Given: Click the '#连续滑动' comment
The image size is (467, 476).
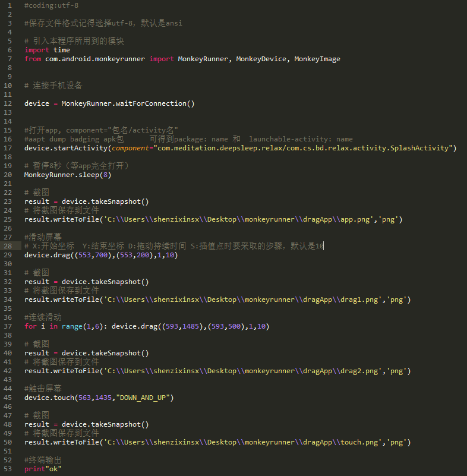Looking at the screenshot, I should tap(43, 317).
